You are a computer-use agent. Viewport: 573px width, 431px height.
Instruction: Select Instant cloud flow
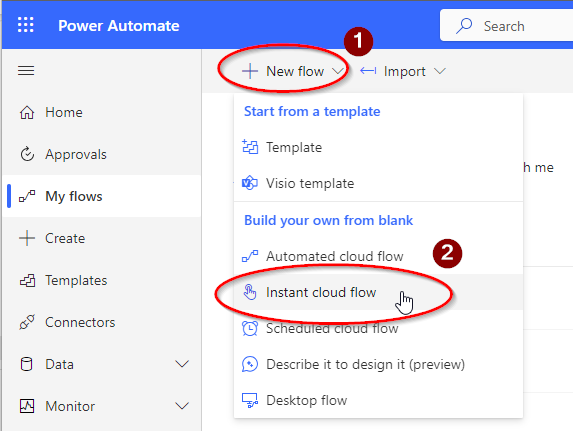click(378, 292)
